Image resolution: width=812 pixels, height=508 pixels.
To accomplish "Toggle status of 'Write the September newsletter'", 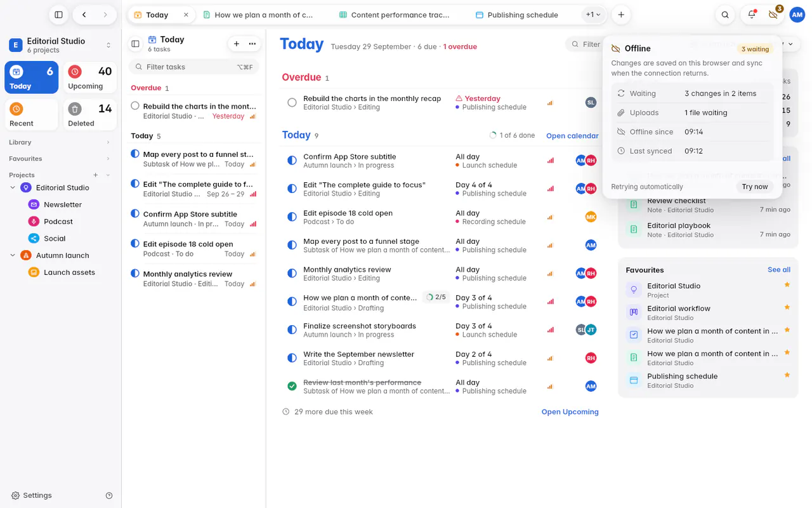I will pos(292,358).
